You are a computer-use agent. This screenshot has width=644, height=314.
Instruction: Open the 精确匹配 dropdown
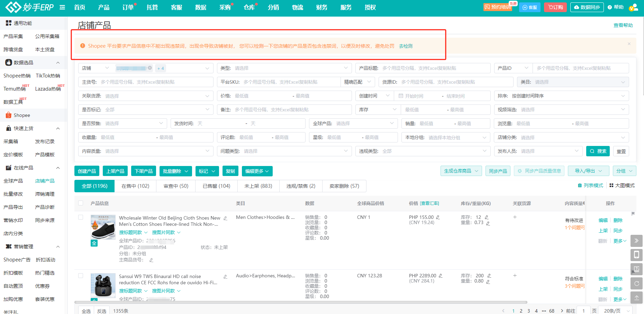click(x=358, y=82)
